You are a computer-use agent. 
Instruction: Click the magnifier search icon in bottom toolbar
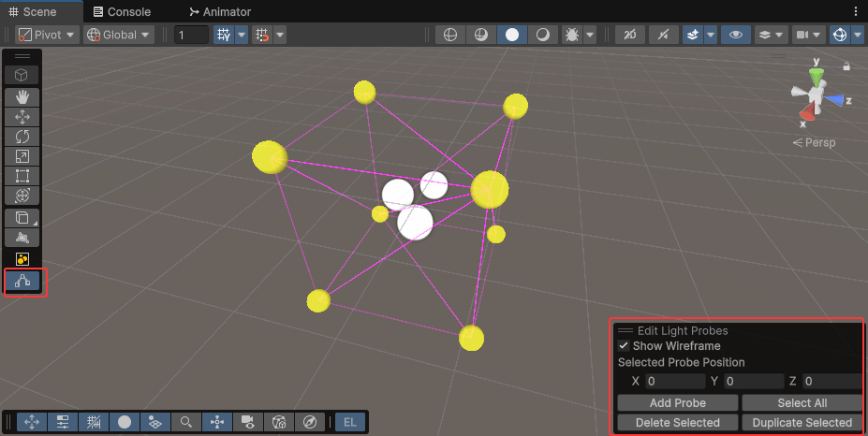point(186,422)
